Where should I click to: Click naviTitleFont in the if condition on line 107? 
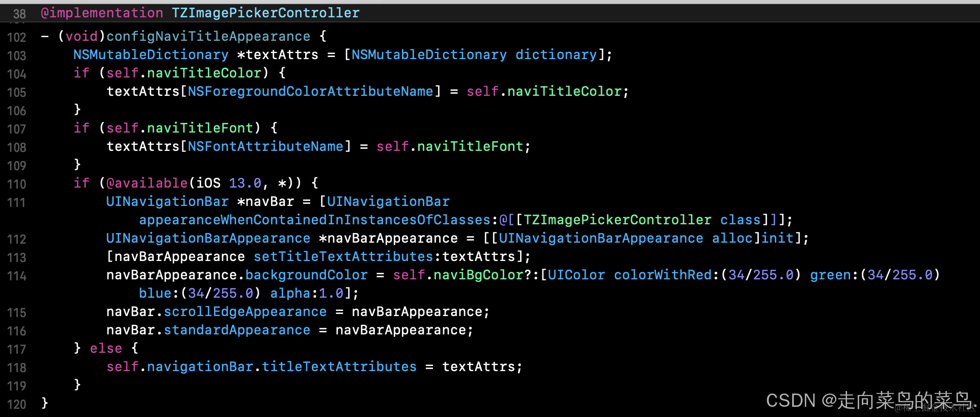200,128
